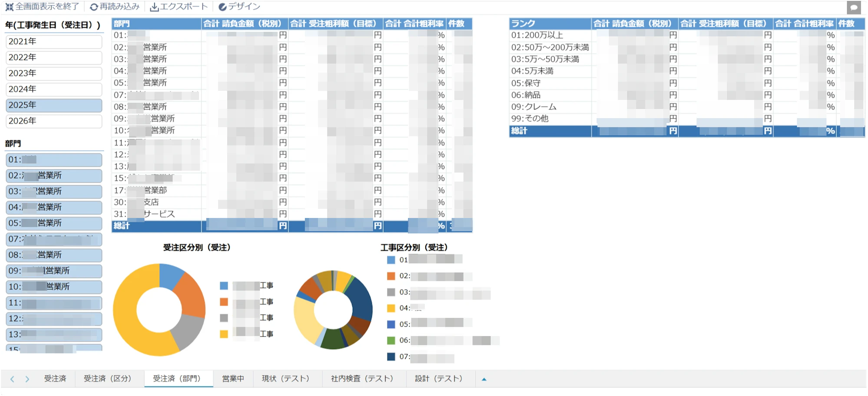Sort by ランク column header
Image resolution: width=868 pixels, height=396 pixels.
(550, 23)
